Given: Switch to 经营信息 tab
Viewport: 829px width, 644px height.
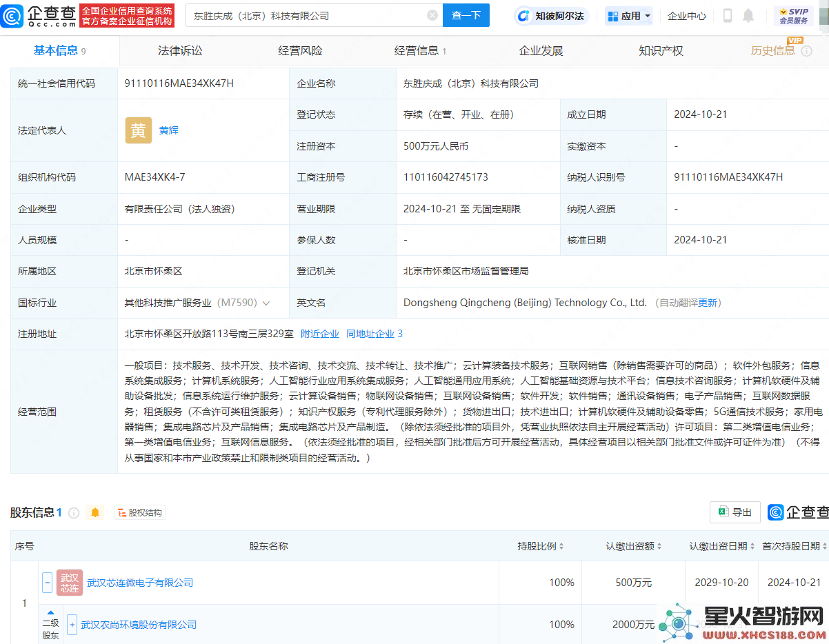Looking at the screenshot, I should [420, 50].
